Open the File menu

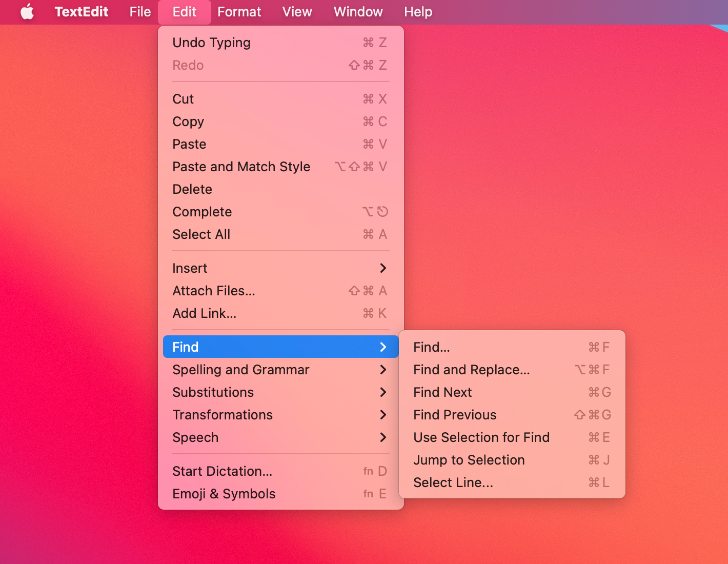pos(140,11)
